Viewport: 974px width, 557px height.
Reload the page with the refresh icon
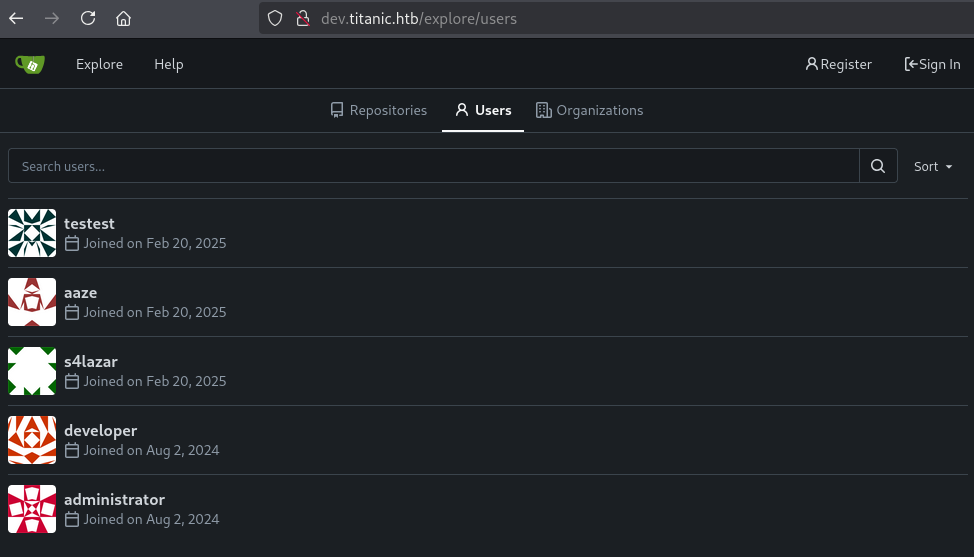click(x=88, y=18)
